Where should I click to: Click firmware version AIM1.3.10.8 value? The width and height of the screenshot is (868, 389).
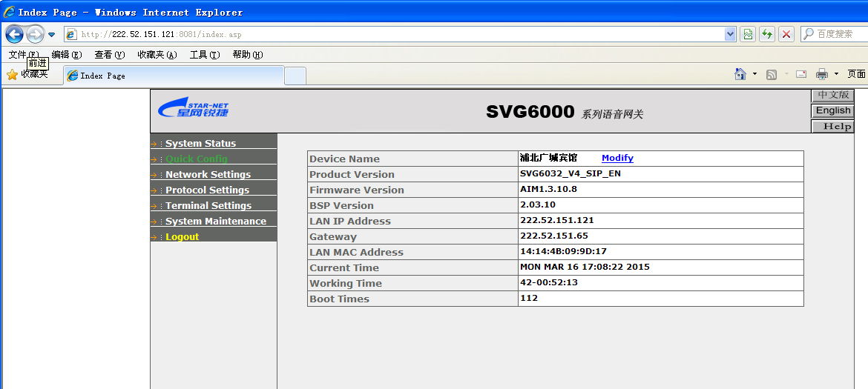click(548, 189)
